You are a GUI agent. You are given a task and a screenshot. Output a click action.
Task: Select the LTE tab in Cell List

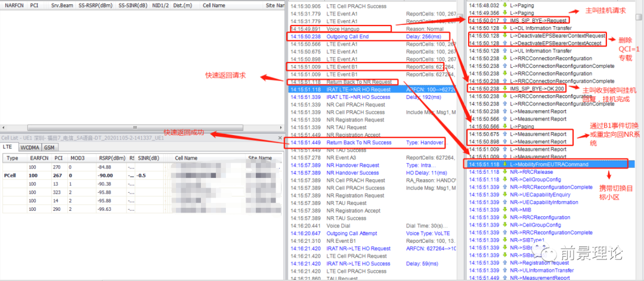[x=8, y=146]
